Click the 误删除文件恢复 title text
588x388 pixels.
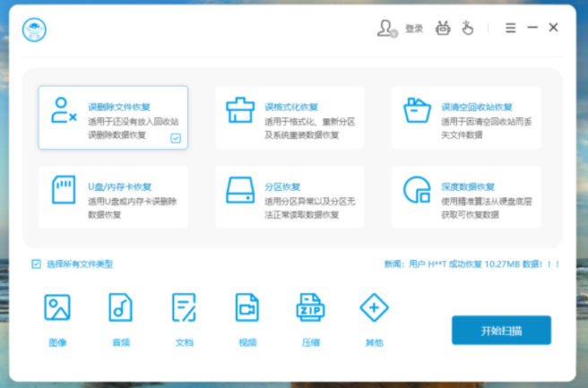pos(119,108)
